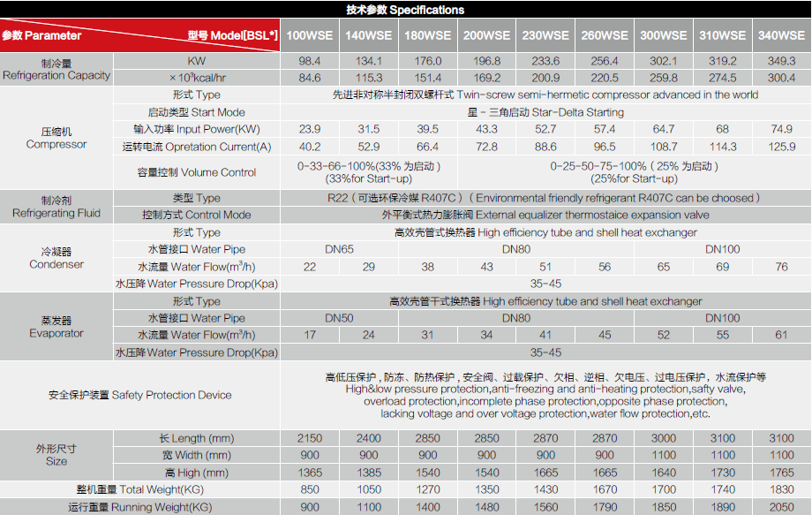The width and height of the screenshot is (812, 515).
Task: Click the Specifications title bar text
Action: (405, 10)
